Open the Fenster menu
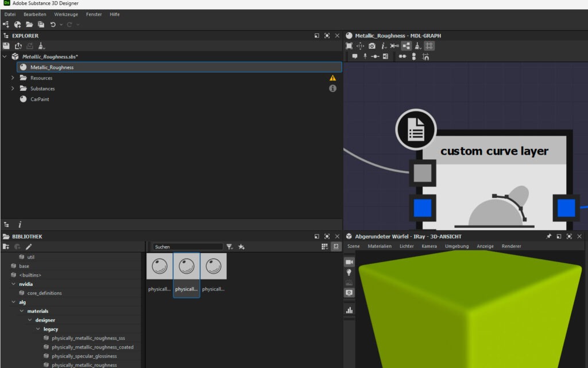The image size is (588, 368). 94,14
